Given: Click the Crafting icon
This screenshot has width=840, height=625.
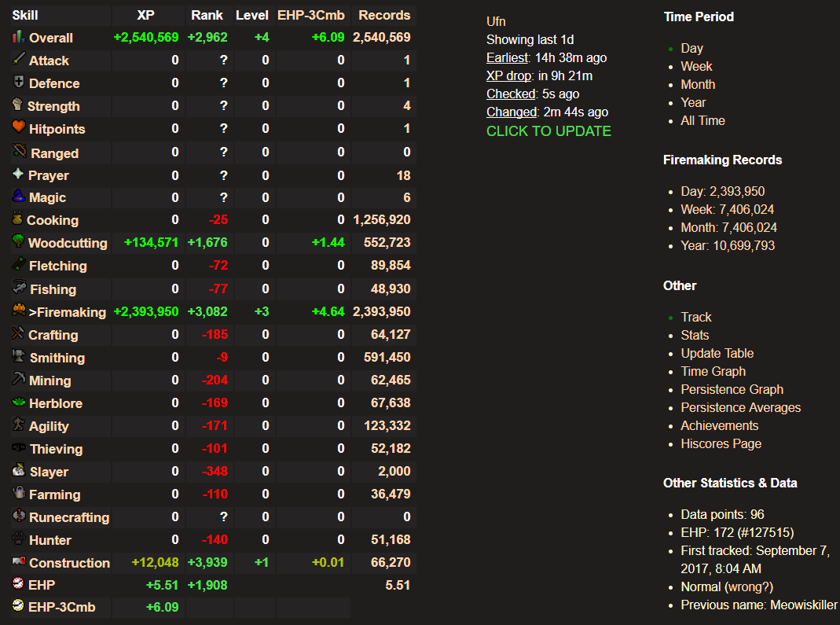Looking at the screenshot, I should [x=18, y=333].
